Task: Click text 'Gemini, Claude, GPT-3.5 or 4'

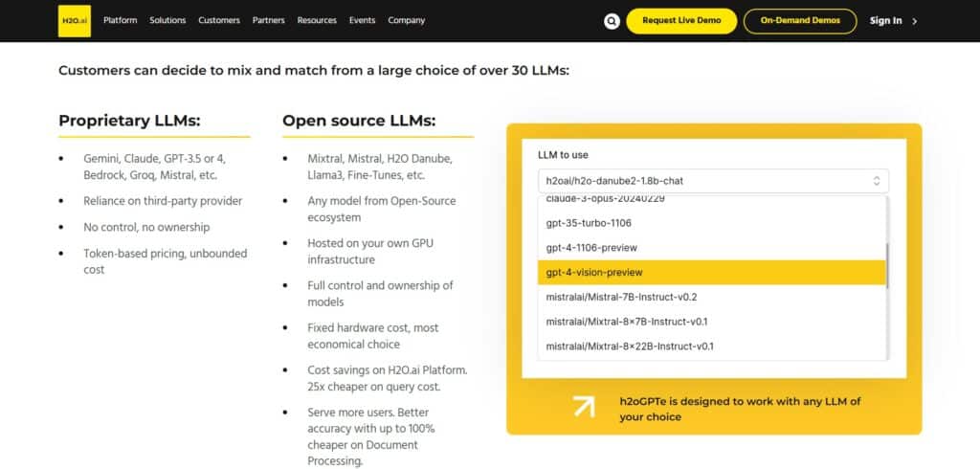Action: click(154, 159)
